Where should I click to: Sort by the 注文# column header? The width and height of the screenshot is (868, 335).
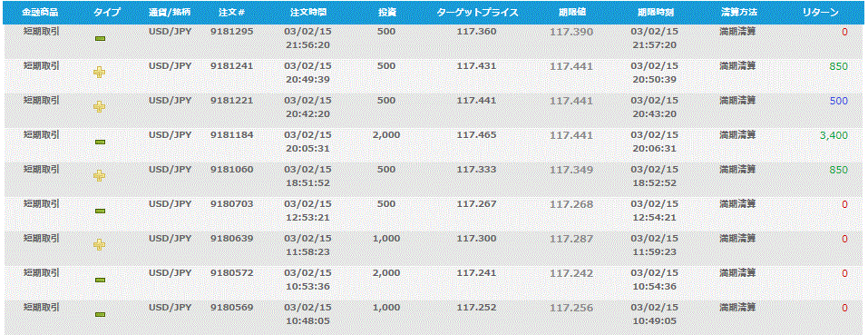tap(231, 12)
